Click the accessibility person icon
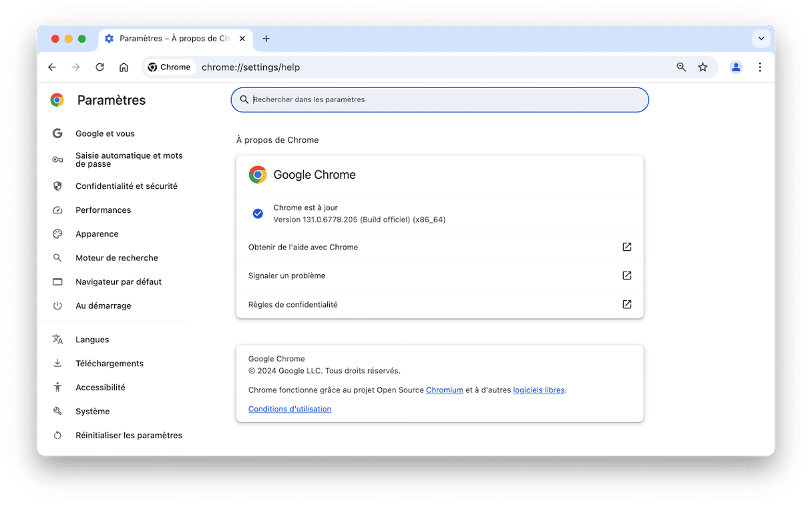This screenshot has width=812, height=505. (x=57, y=388)
